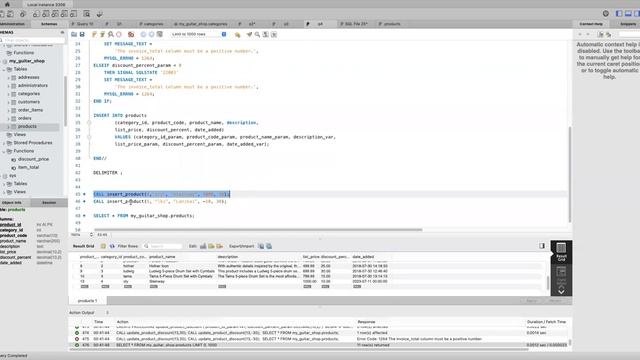Select the products 1 result tab

[87, 301]
